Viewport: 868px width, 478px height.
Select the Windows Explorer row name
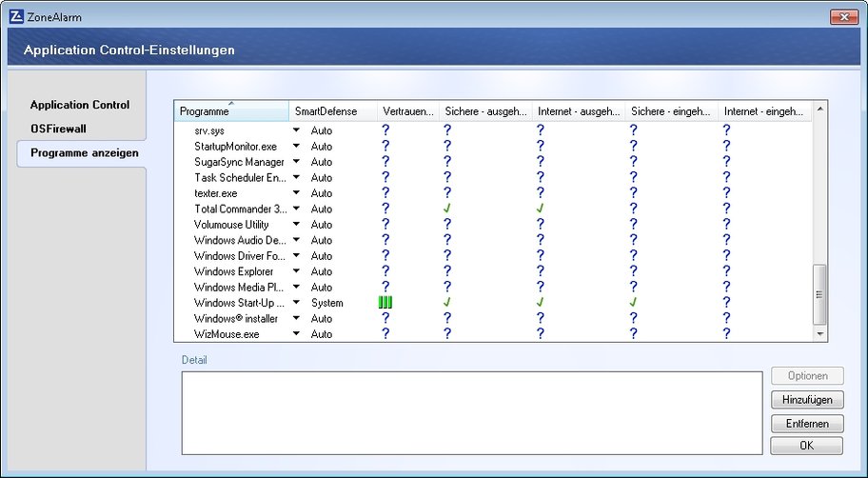[233, 271]
